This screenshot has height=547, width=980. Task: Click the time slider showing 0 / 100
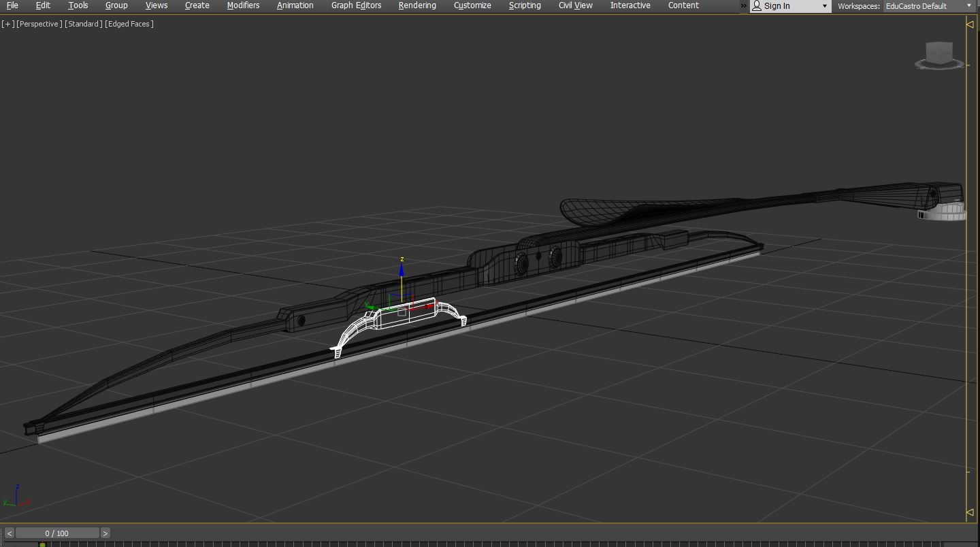click(x=57, y=533)
